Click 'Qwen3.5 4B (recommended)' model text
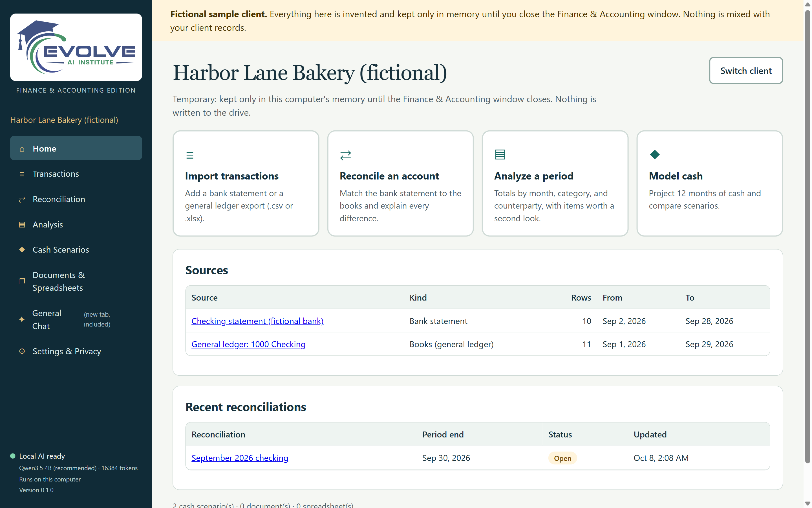Image resolution: width=812 pixels, height=508 pixels. click(58, 468)
